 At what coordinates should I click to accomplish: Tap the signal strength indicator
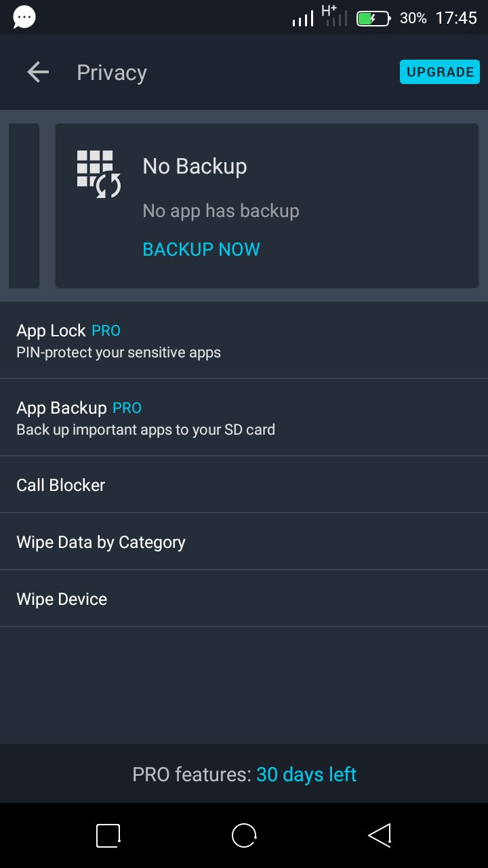click(x=303, y=18)
